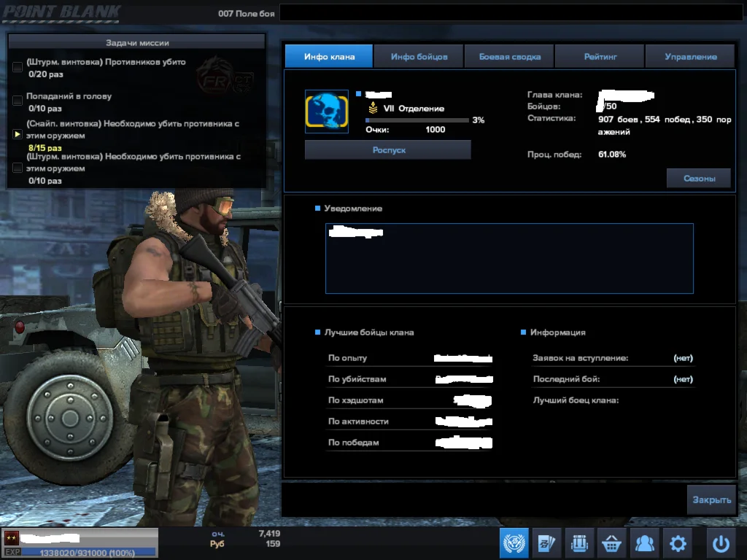Click the player EXP progress bar
This screenshot has width=747, height=560.
(x=88, y=553)
